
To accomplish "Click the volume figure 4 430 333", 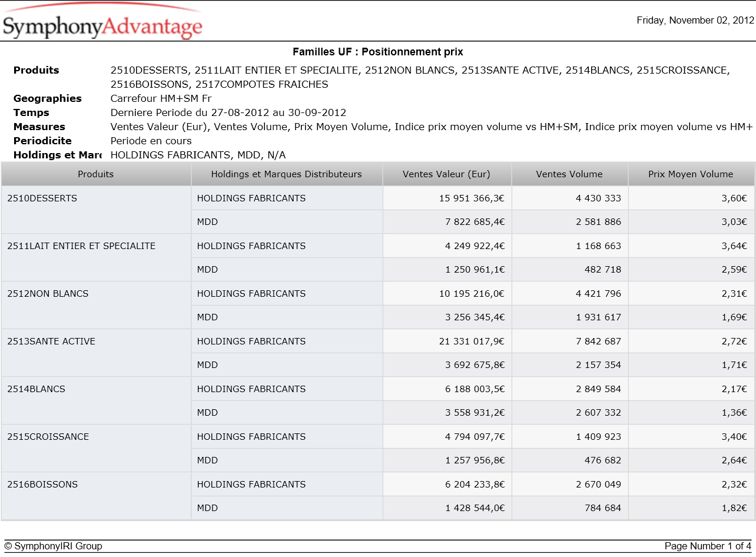I will (598, 198).
